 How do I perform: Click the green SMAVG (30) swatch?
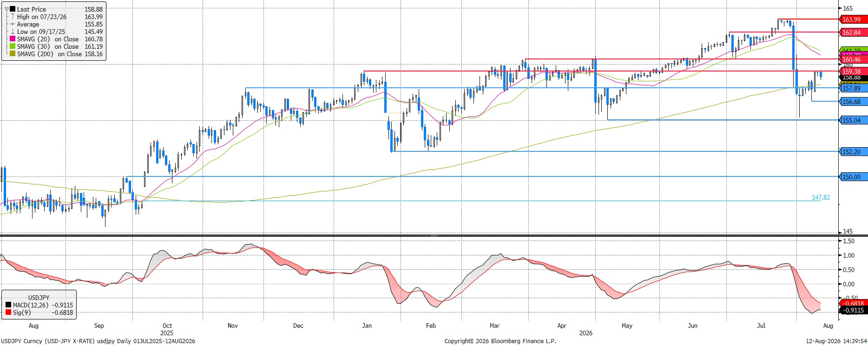tap(13, 46)
